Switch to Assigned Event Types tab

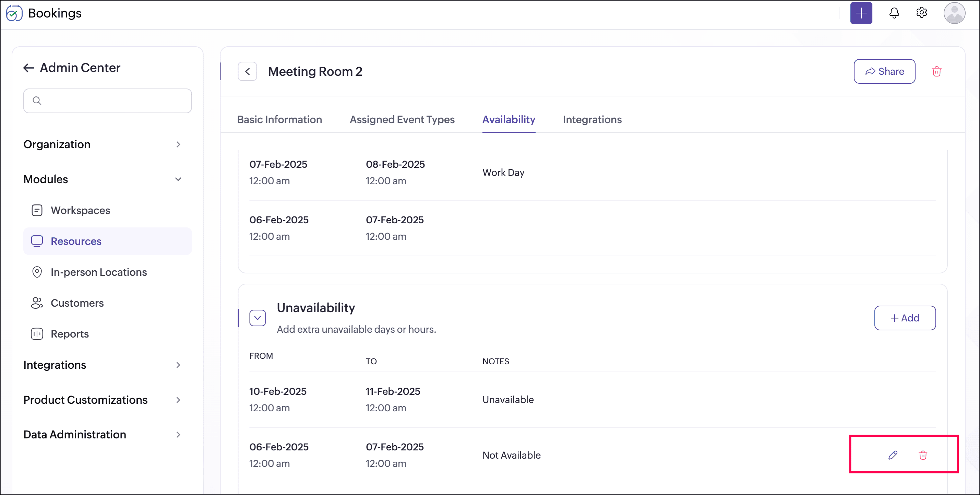coord(402,119)
